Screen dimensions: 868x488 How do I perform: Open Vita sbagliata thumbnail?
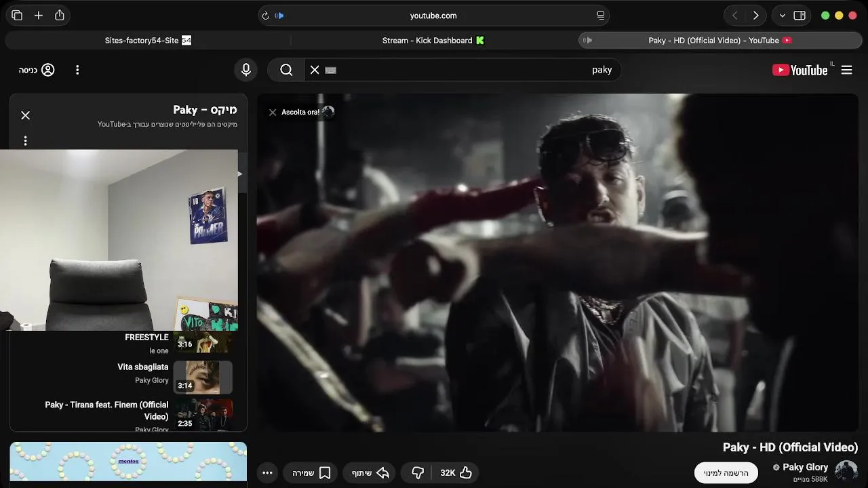[x=203, y=378]
